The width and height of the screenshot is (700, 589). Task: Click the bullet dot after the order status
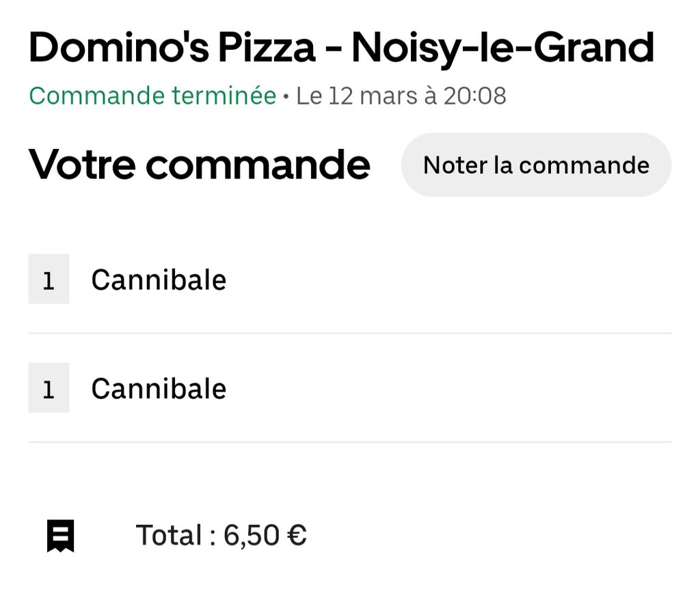click(x=286, y=96)
